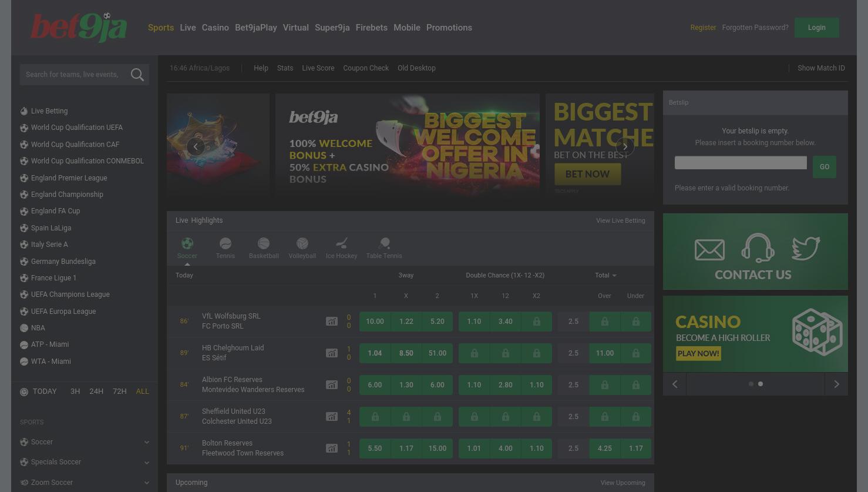Image resolution: width=868 pixels, height=492 pixels.
Task: Select the 3H time filter
Action: click(75, 391)
